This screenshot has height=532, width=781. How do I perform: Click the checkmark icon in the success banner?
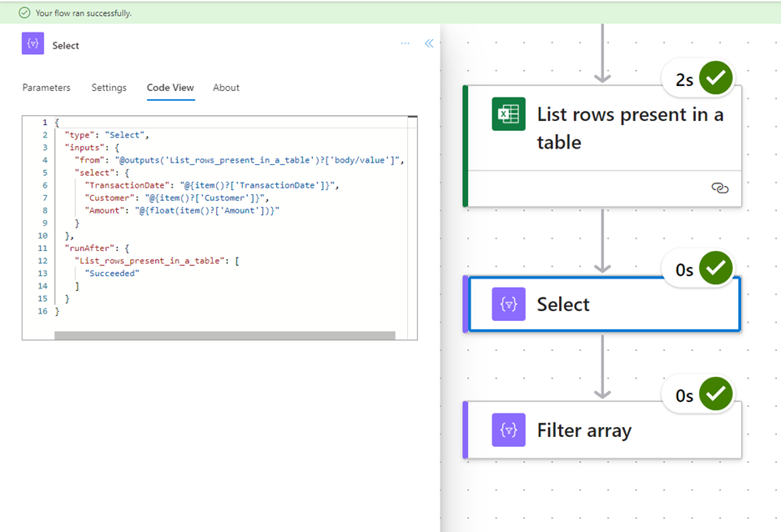(22, 13)
